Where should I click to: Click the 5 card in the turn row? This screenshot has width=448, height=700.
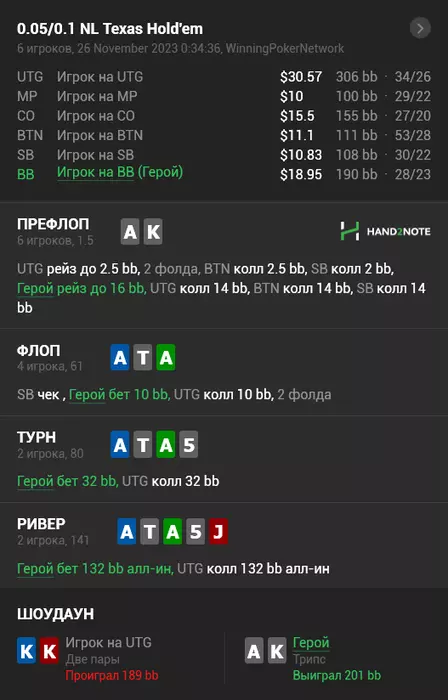point(189,445)
